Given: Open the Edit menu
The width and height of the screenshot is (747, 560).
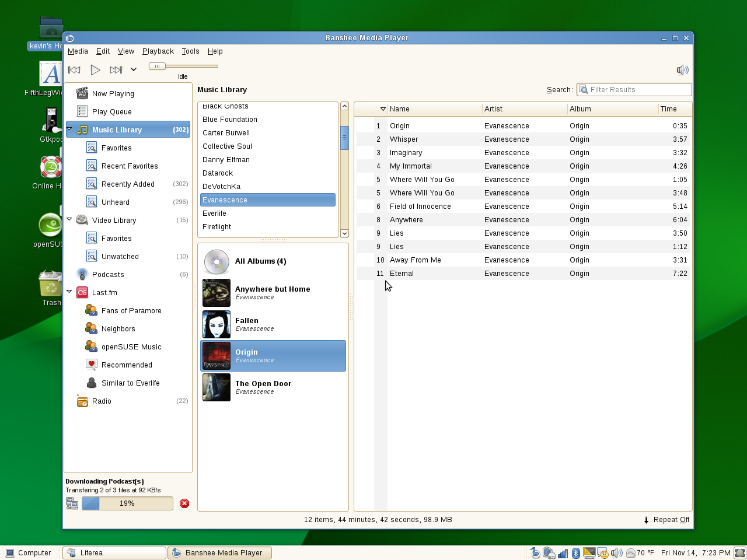Looking at the screenshot, I should (x=103, y=51).
